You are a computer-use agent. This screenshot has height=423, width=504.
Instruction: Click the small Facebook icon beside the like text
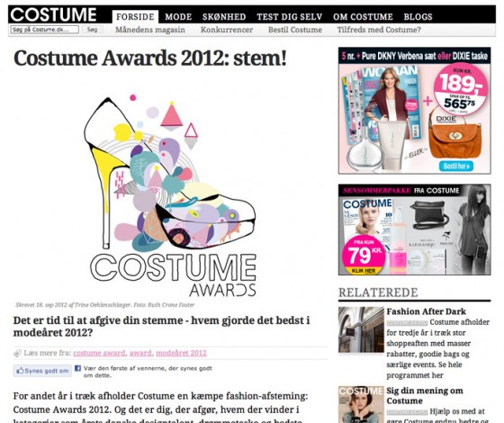click(77, 368)
